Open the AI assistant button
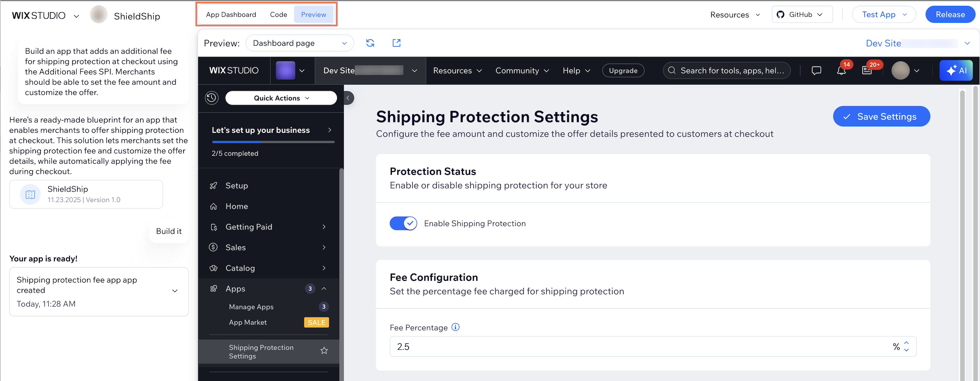The width and height of the screenshot is (980, 381). pos(956,71)
